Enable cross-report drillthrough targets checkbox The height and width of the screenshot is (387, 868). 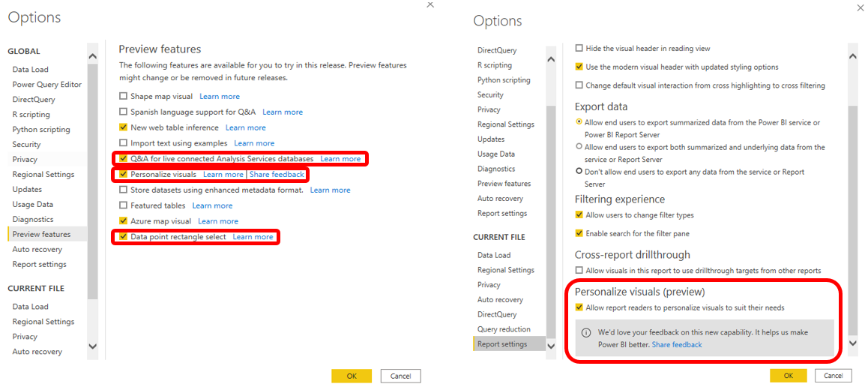[579, 270]
